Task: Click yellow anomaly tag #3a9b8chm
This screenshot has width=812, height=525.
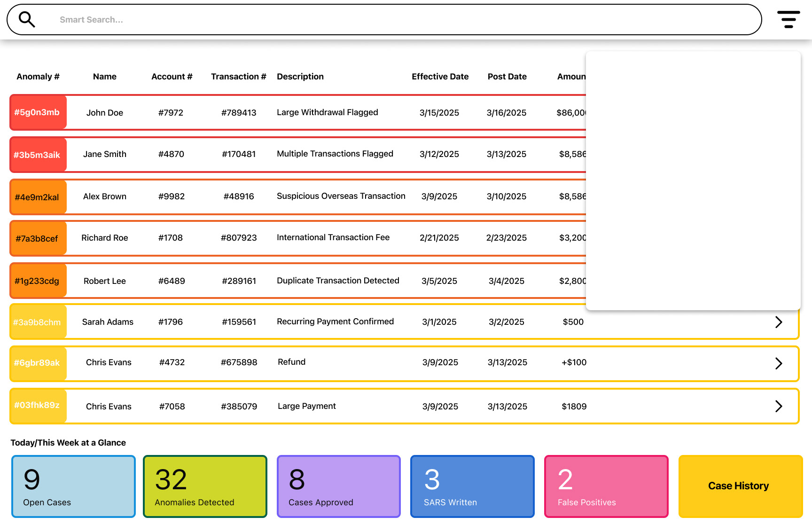Action: 38,322
